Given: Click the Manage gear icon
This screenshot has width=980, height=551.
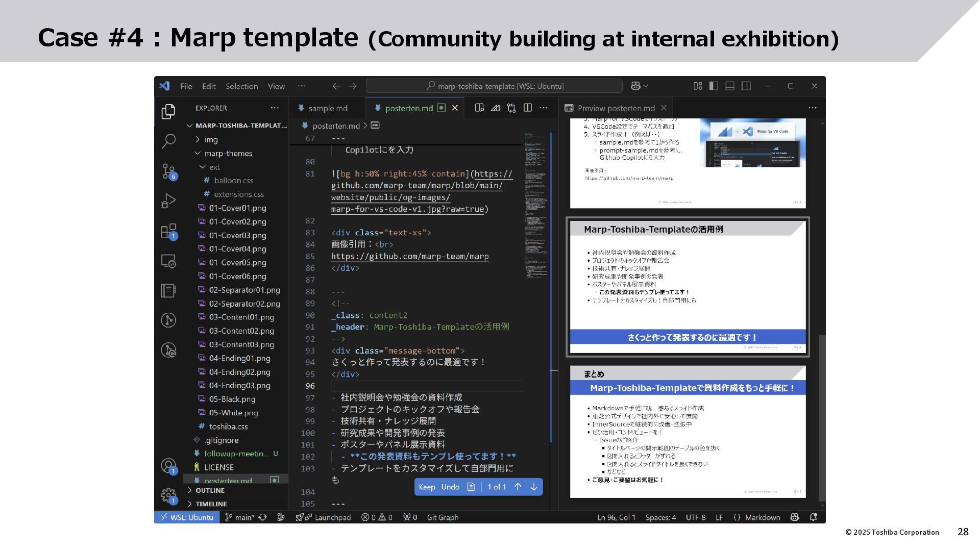Looking at the screenshot, I should [x=168, y=495].
